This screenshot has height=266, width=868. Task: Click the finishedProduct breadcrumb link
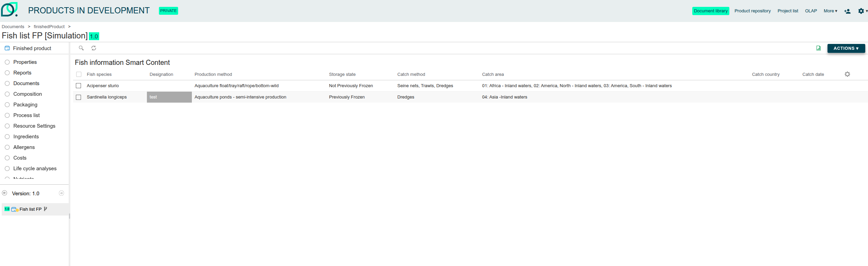[x=49, y=27]
